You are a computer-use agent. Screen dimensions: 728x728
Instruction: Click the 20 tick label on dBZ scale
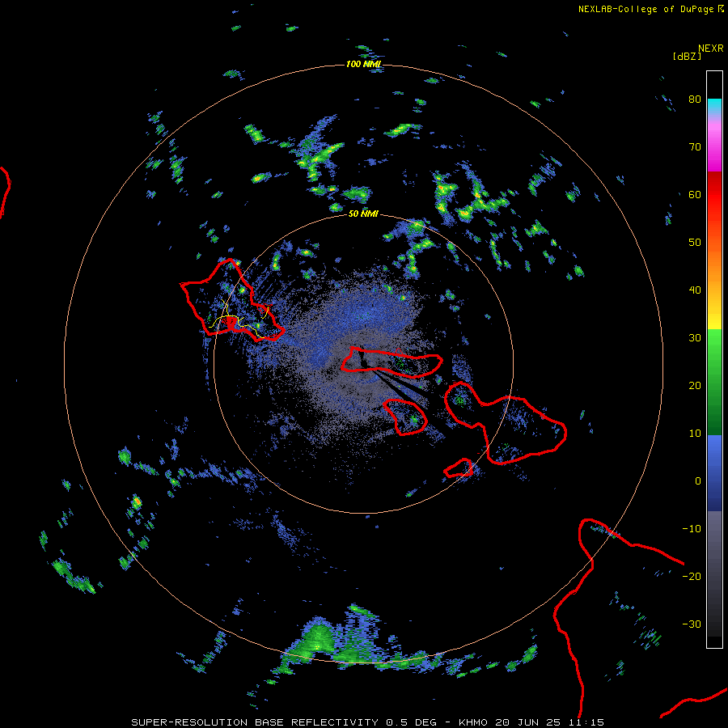(695, 386)
